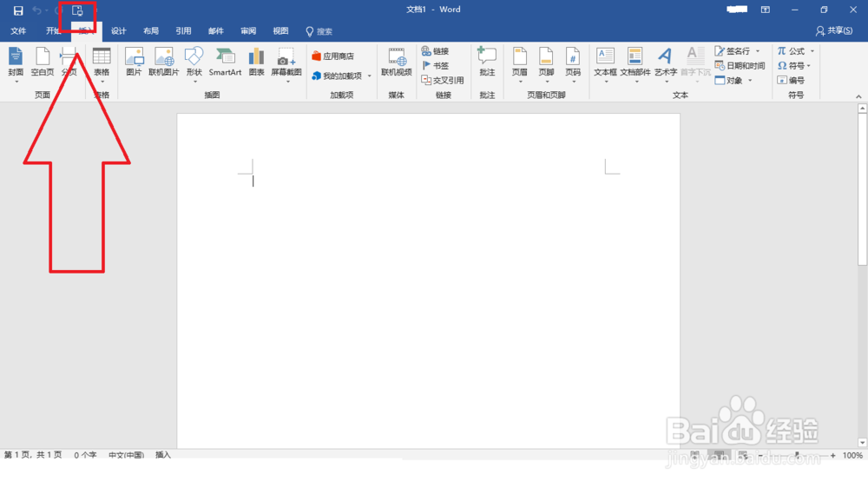Screen dimensions: 868x488
Task: Switch to the 引用 References tab
Action: coord(183,31)
